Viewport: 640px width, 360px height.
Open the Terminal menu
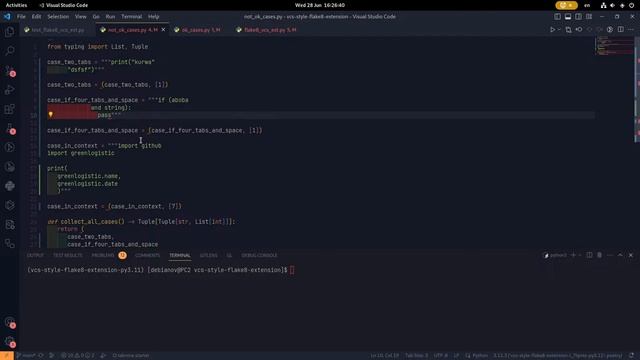131,17
